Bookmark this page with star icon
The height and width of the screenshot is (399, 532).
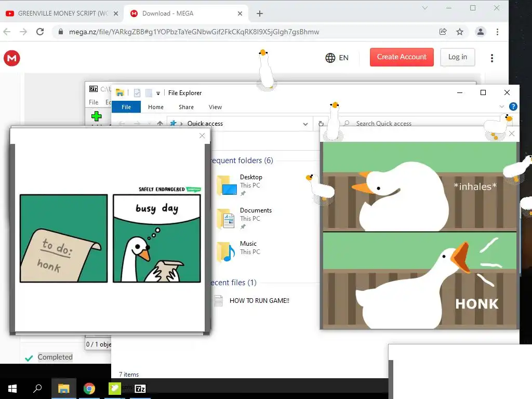pyautogui.click(x=460, y=32)
